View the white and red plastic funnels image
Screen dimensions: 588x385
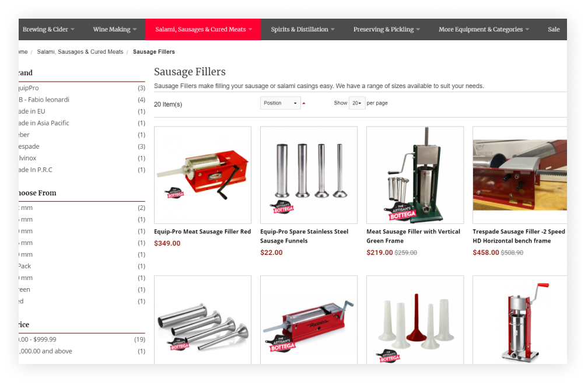click(415, 320)
